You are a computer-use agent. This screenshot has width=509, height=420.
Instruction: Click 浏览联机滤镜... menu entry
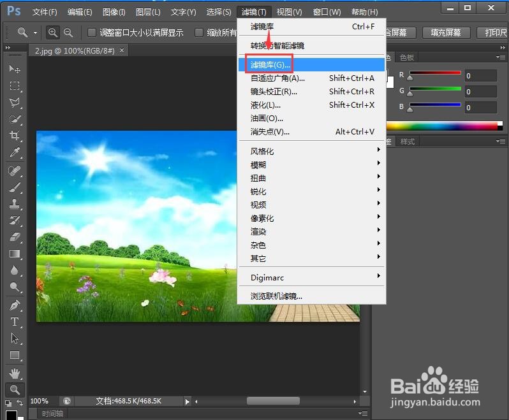[312, 296]
